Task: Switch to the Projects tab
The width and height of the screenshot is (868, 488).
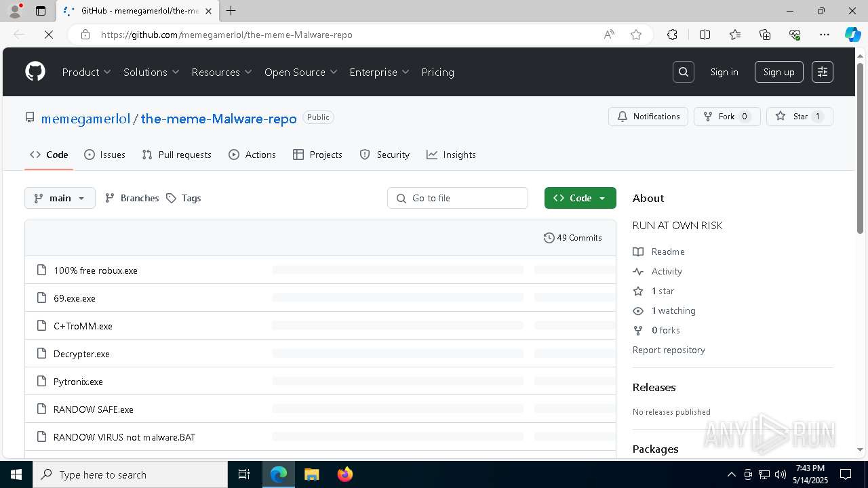Action: point(317,155)
